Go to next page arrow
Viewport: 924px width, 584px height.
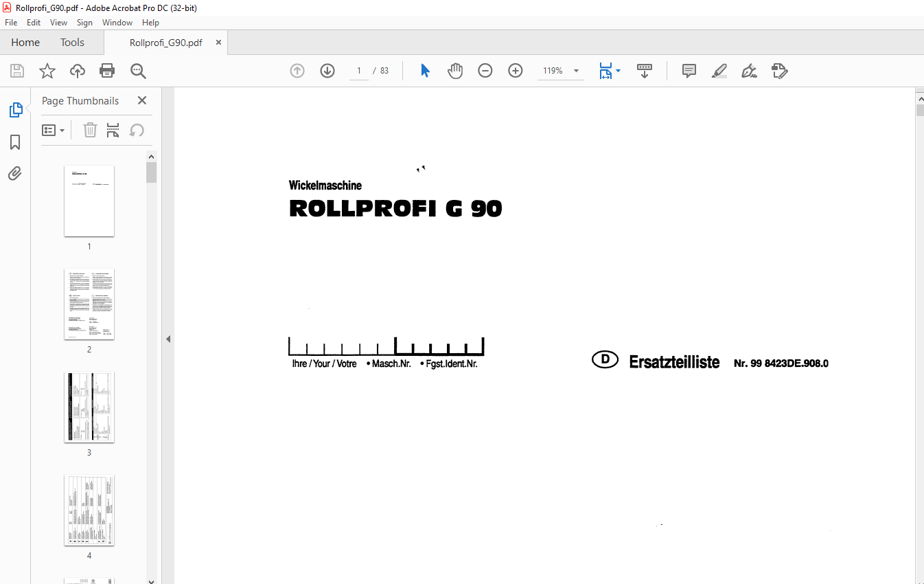click(x=327, y=71)
